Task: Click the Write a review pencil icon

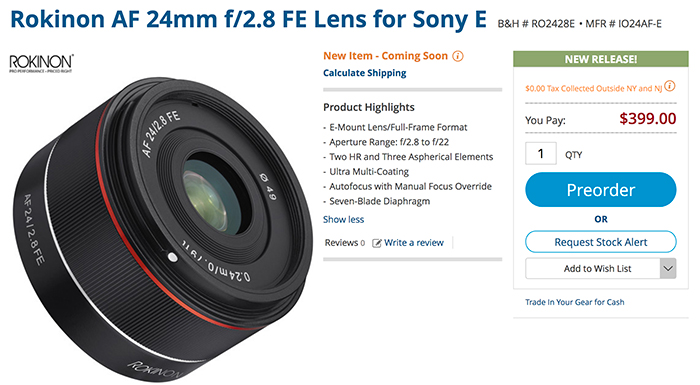Action: (377, 243)
